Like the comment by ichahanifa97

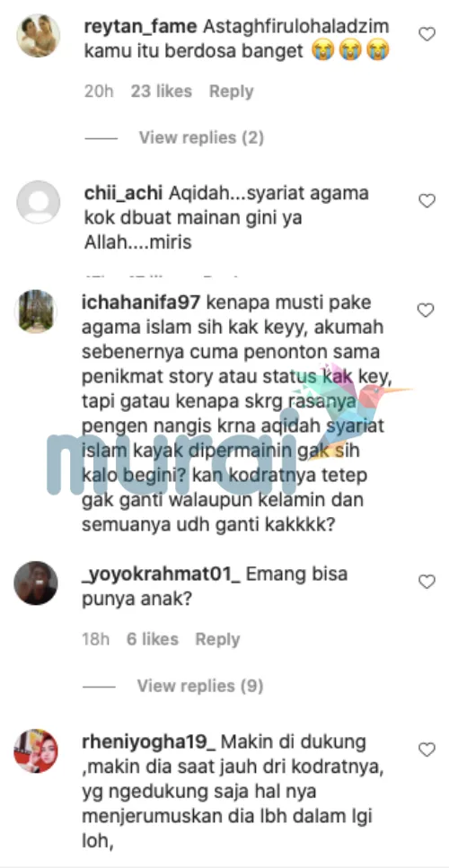(x=426, y=311)
